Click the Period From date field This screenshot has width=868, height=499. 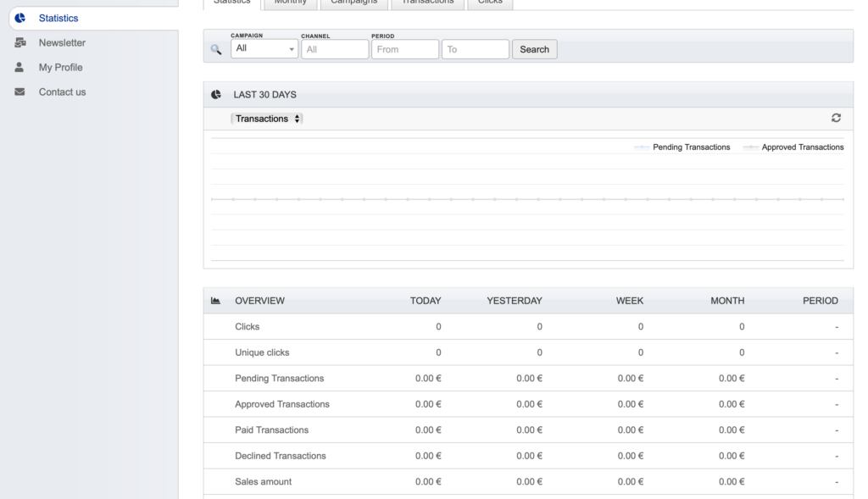click(405, 49)
